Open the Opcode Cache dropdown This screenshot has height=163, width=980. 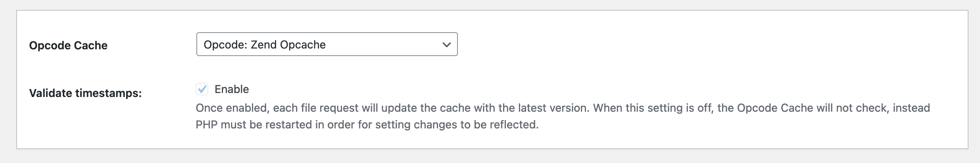point(327,44)
